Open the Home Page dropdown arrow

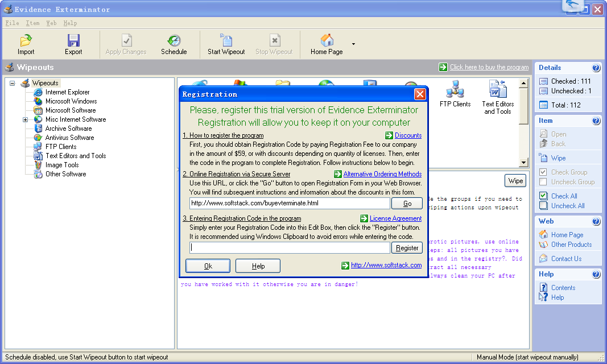click(353, 44)
